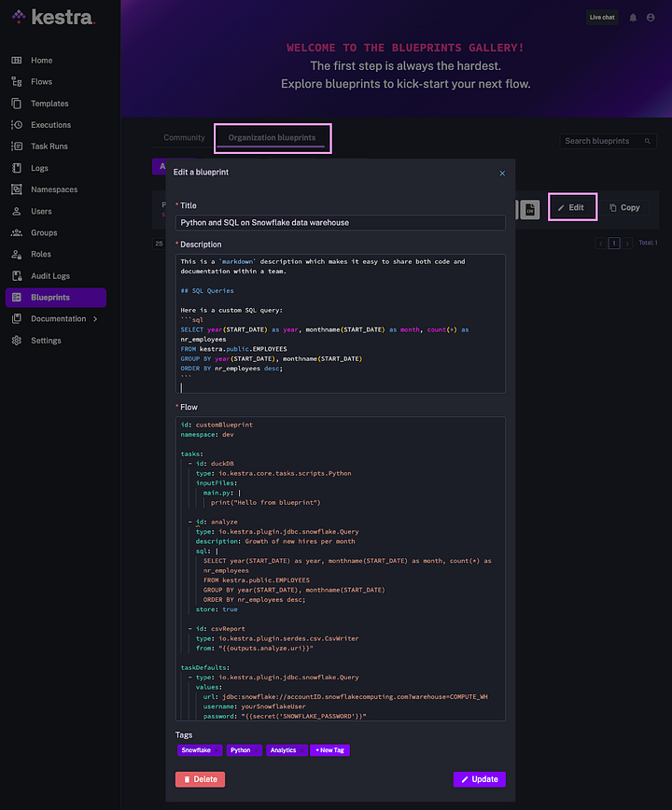Select the Organization blueprints tab
Image resolution: width=672 pixels, height=810 pixels.
272,138
